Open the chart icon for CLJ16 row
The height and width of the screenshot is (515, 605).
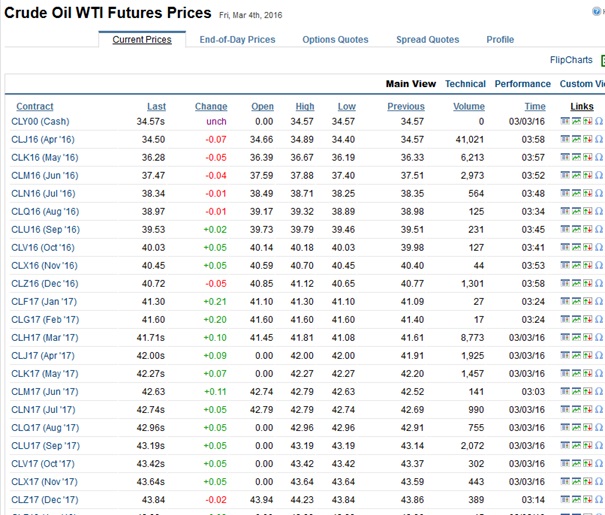click(x=577, y=139)
